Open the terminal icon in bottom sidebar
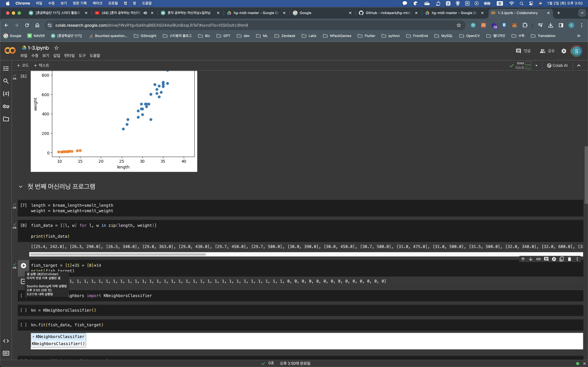 (6, 353)
